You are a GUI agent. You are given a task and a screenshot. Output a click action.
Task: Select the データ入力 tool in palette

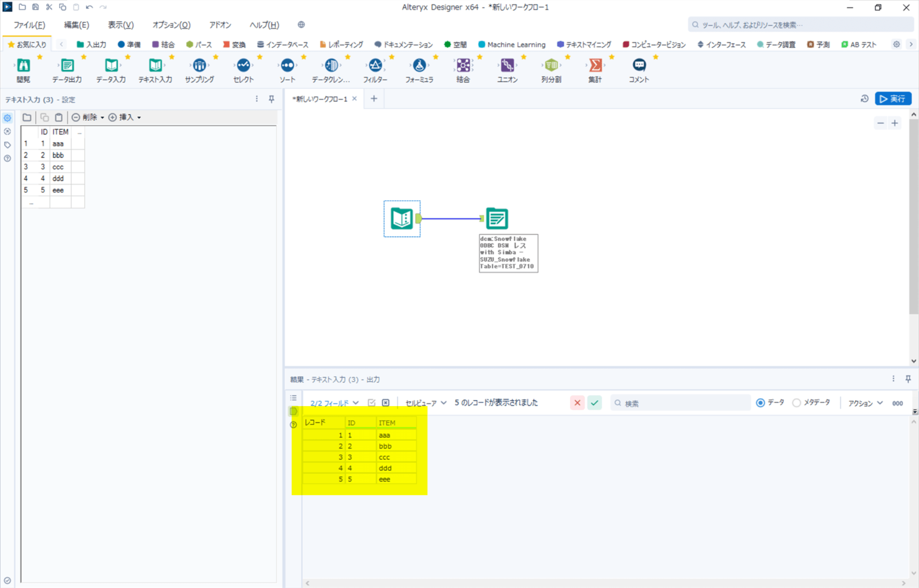point(111,65)
